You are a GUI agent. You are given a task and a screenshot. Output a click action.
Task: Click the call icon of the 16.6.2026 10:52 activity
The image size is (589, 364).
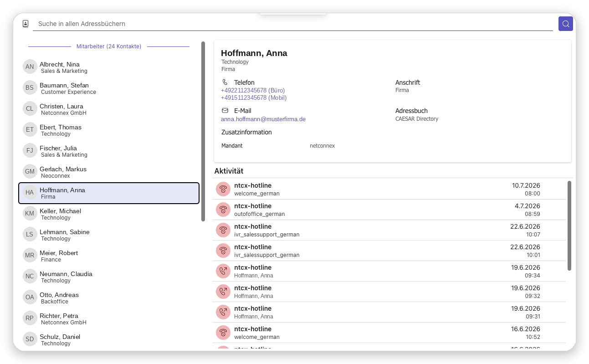click(223, 333)
